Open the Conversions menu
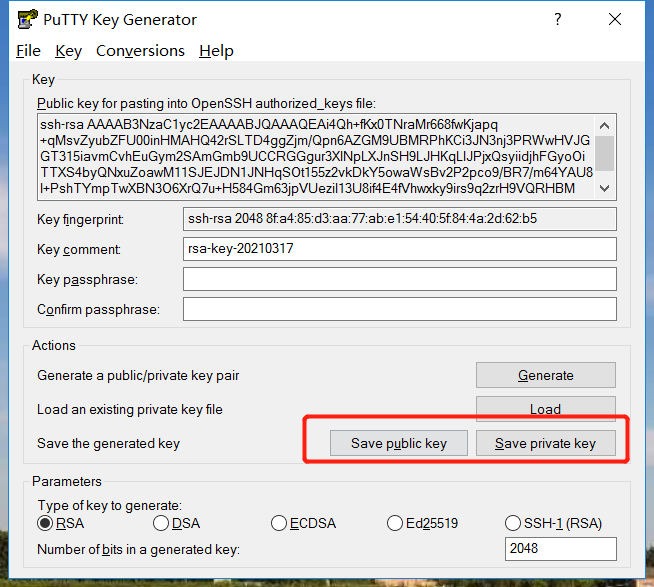The image size is (654, 587). point(140,51)
